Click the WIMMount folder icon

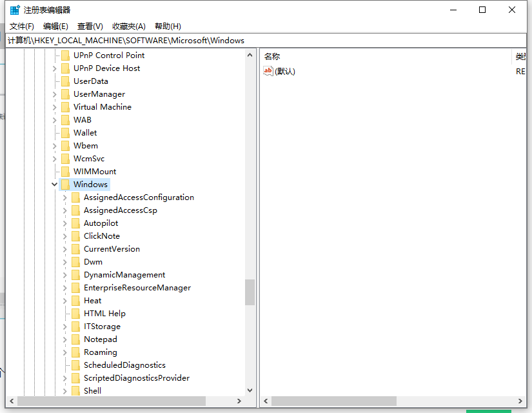click(x=67, y=171)
